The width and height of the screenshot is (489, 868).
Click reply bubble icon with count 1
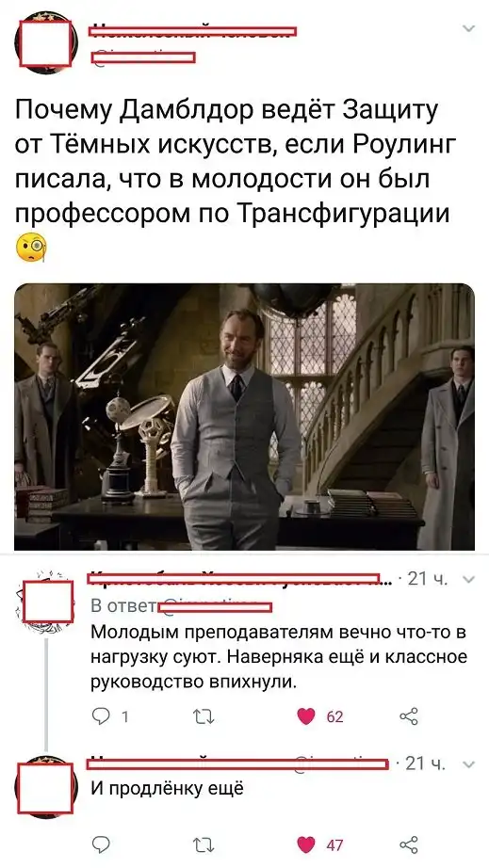point(101,716)
